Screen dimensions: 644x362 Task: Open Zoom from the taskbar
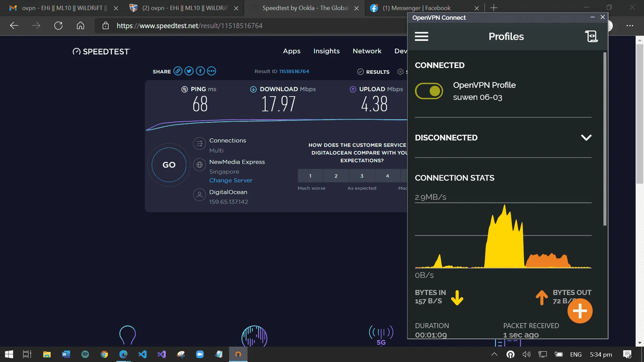(200, 354)
